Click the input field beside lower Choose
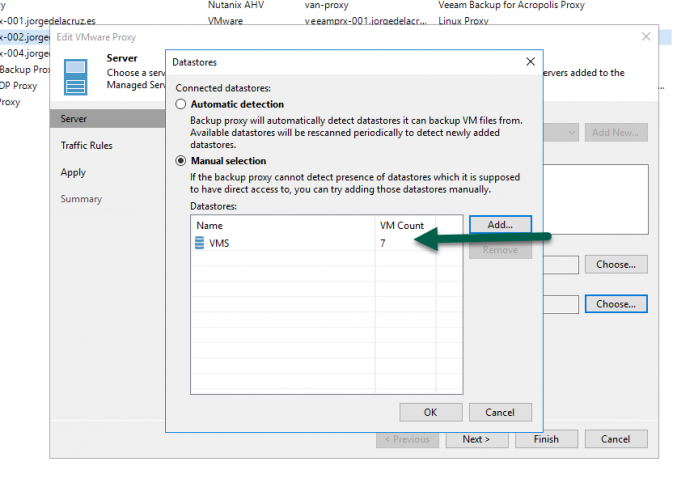Image resolution: width=694 pixels, height=483 pixels. [561, 305]
